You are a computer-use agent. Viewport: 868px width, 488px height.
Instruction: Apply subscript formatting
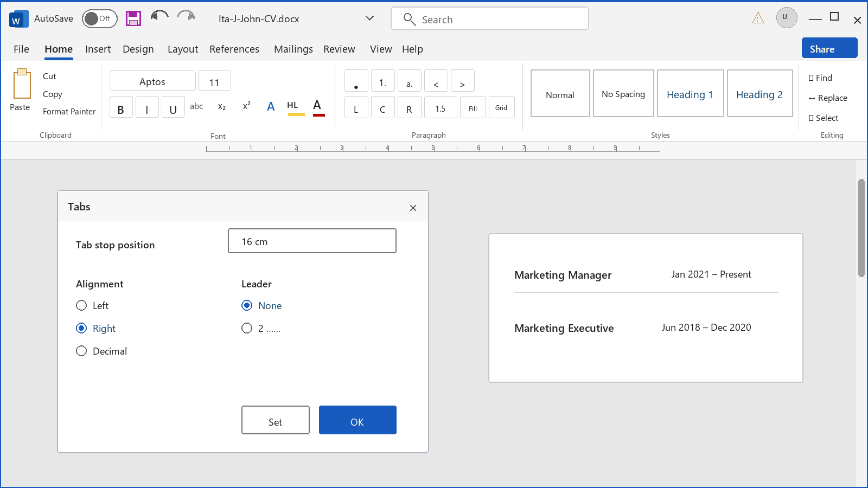click(x=222, y=107)
